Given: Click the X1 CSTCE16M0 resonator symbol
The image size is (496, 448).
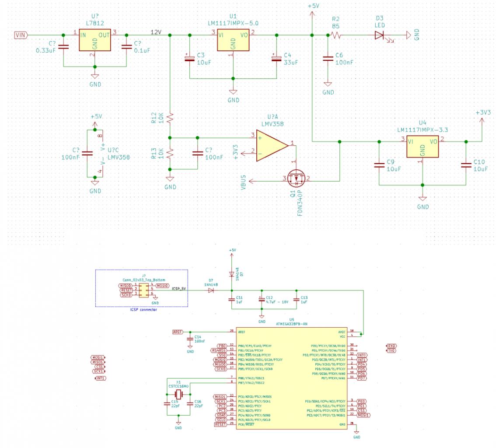Looking at the screenshot, I should (x=179, y=394).
